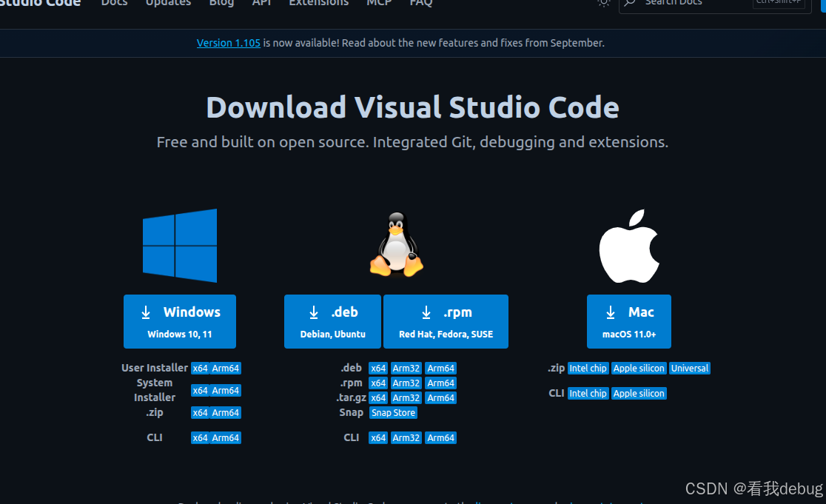
Task: Download the Mac macOS 11.0+ build
Action: [x=629, y=321]
